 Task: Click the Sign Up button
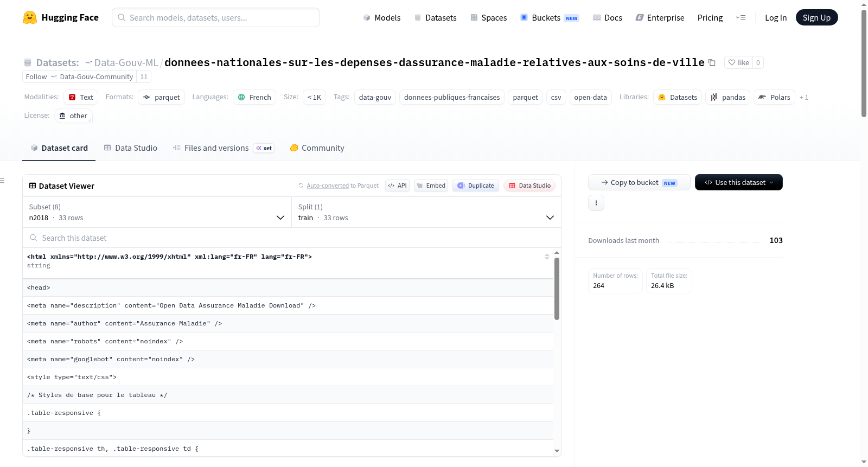816,17
